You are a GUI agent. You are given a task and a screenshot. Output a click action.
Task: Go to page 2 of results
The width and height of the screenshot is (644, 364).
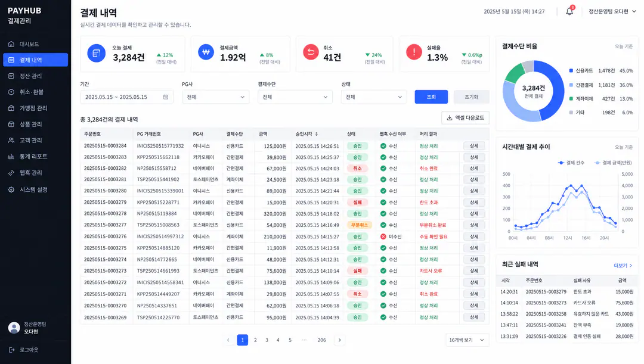tap(255, 340)
